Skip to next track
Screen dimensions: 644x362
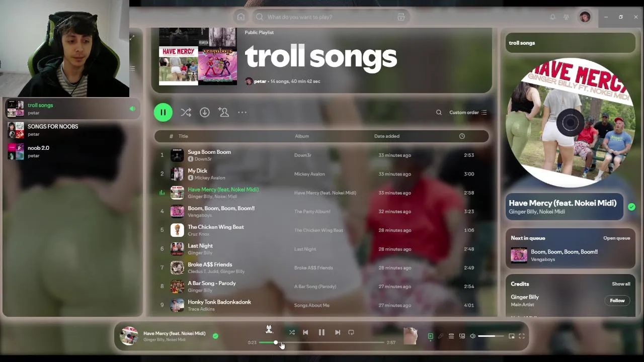[338, 332]
